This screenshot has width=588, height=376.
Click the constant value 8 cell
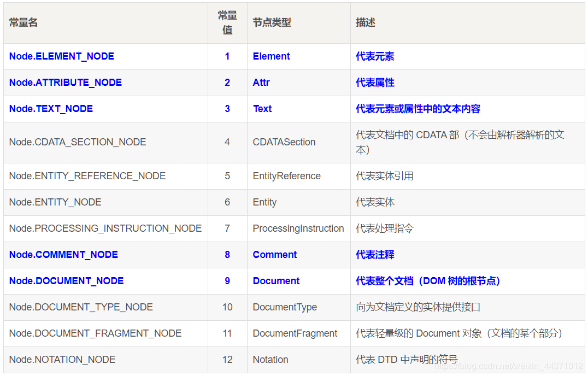[227, 255]
